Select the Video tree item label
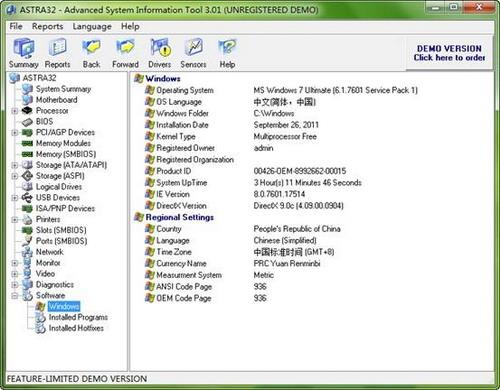The image size is (500, 390). point(45,274)
